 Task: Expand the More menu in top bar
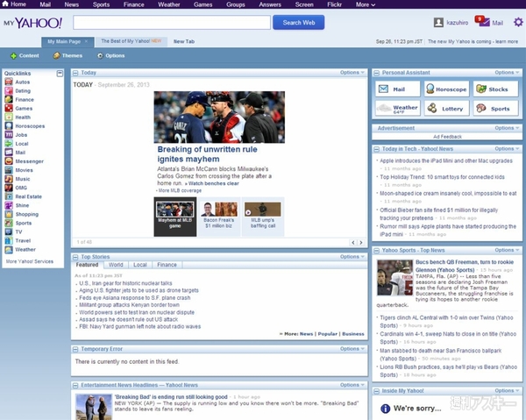pyautogui.click(x=366, y=4)
